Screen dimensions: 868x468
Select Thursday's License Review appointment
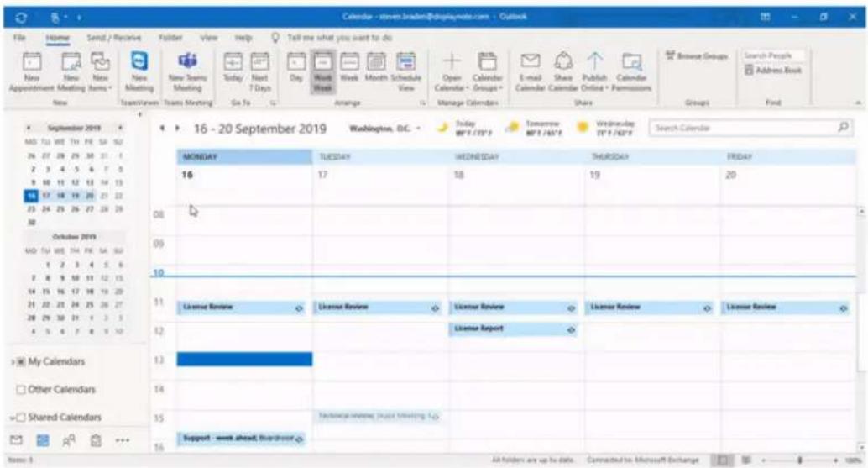tap(649, 308)
